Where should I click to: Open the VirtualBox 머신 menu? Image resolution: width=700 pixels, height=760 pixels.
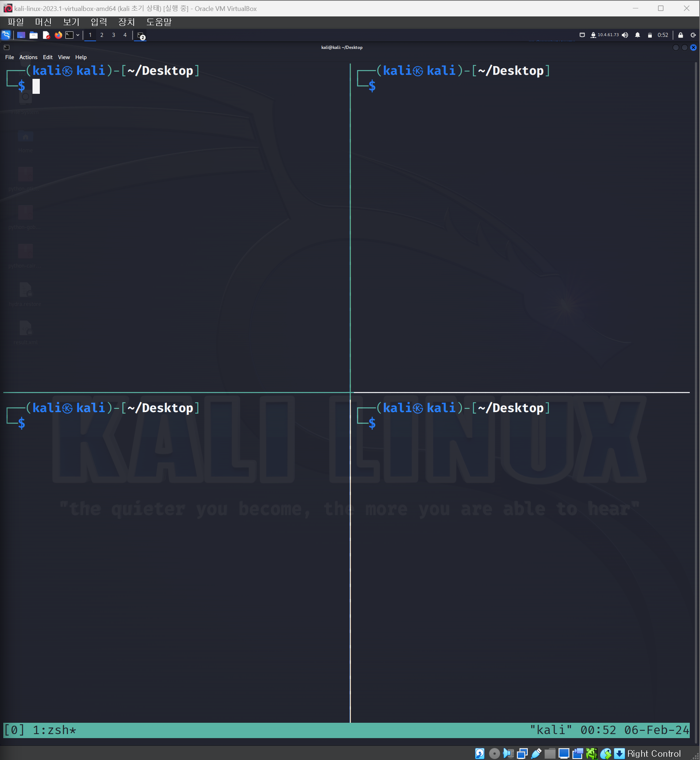point(43,22)
